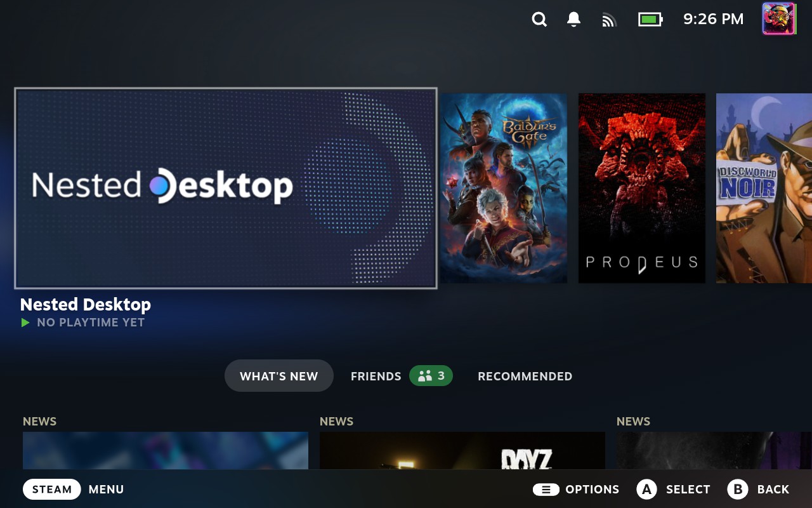Open the RECOMMENDED tab
Viewport: 812px width, 508px height.
(525, 376)
